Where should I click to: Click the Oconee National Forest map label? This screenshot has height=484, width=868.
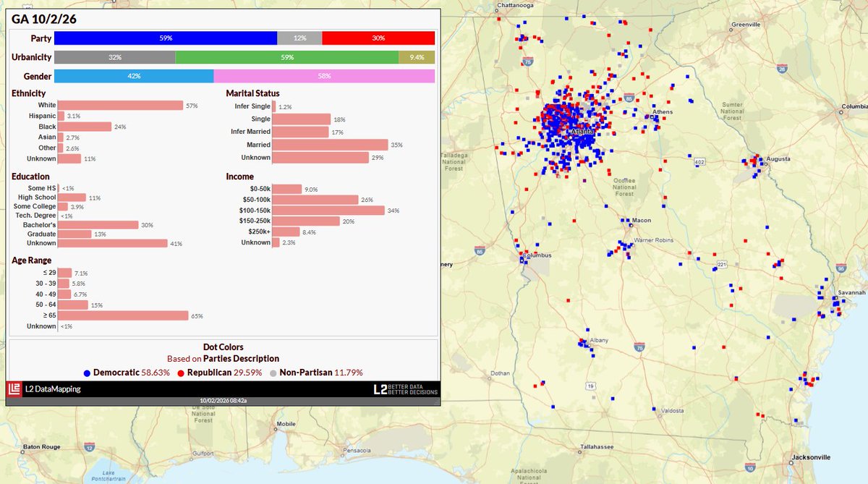(x=624, y=187)
